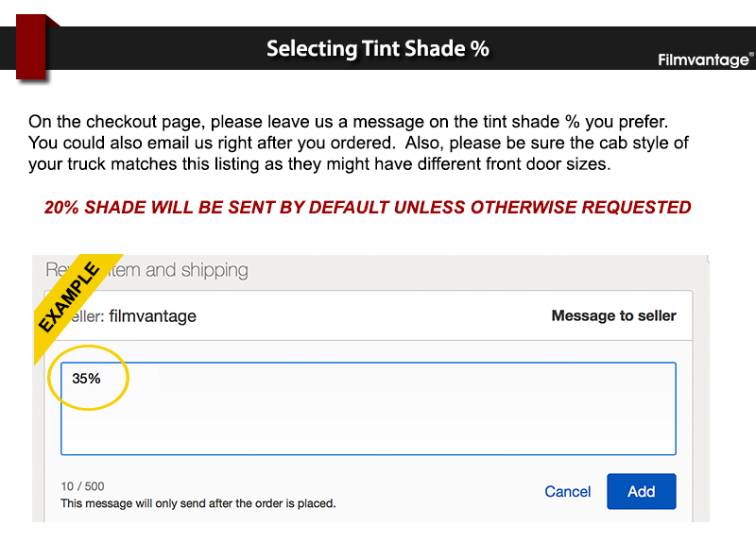Select the 35% text in the message field
This screenshot has height=560, width=756.
click(x=86, y=379)
